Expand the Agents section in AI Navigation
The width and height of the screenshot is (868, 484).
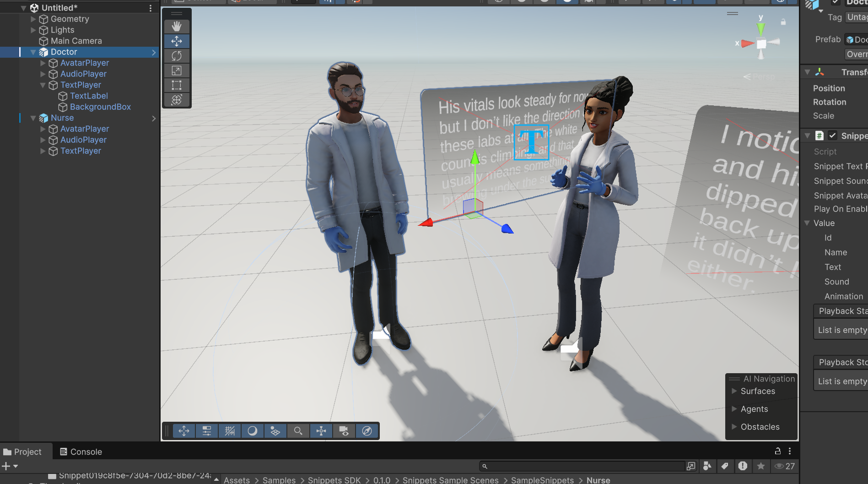pyautogui.click(x=734, y=409)
